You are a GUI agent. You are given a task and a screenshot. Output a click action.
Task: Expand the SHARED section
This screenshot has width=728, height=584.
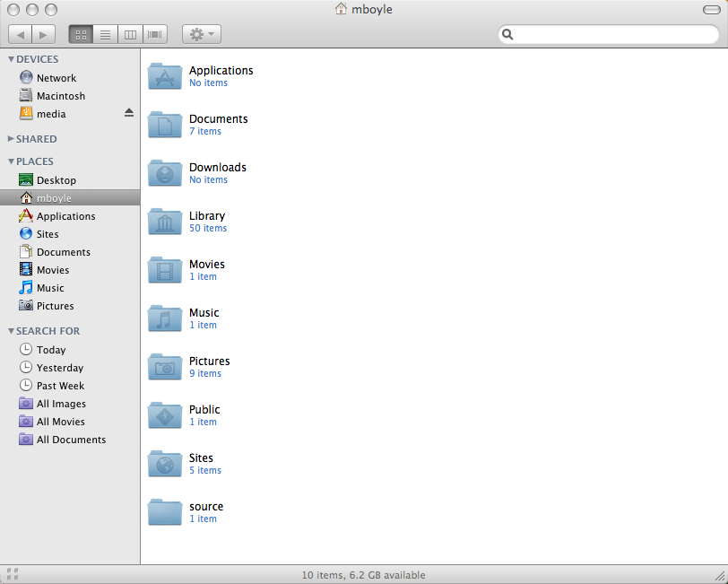[x=11, y=138]
